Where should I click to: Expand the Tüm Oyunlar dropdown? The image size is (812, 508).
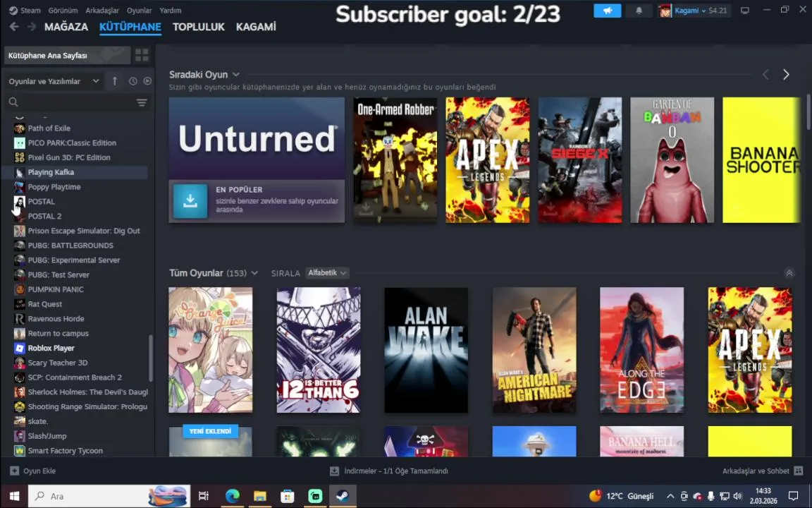(254, 273)
